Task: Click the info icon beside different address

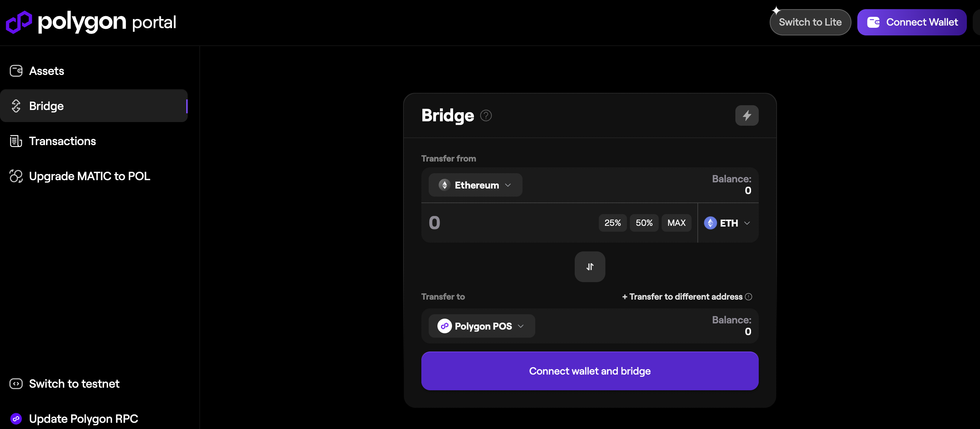Action: [748, 296]
